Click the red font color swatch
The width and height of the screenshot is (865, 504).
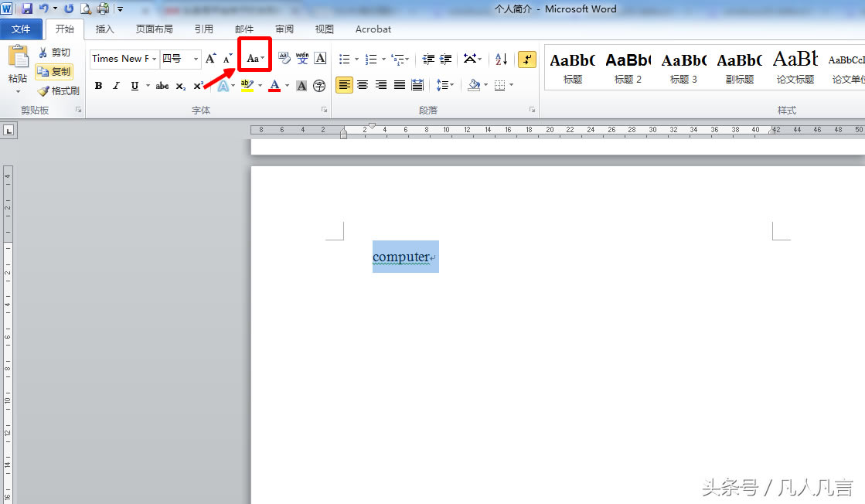274,86
